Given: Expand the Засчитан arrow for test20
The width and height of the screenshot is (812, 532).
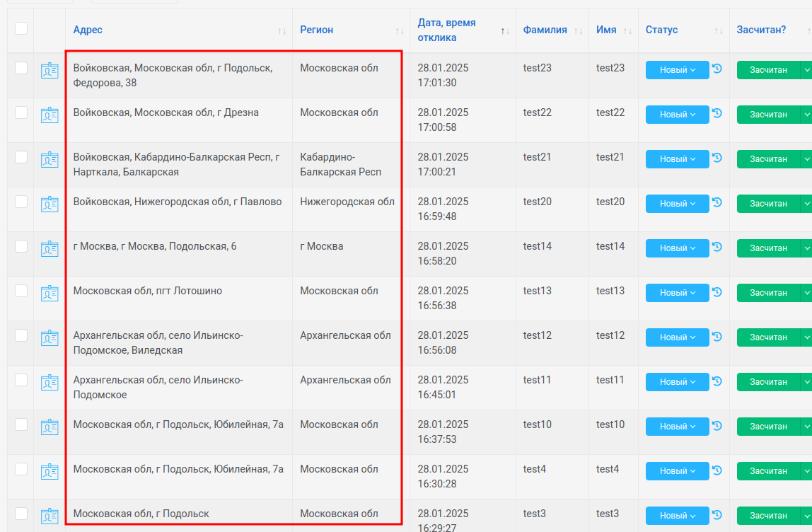Looking at the screenshot, I should pyautogui.click(x=806, y=204).
